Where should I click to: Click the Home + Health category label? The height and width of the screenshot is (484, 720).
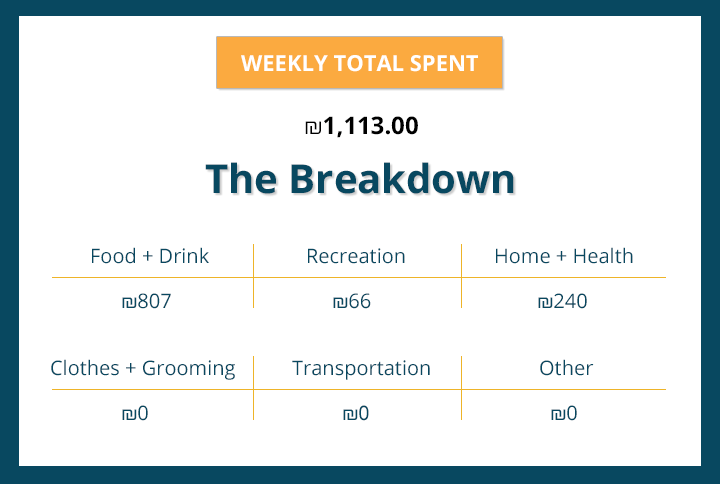563,256
